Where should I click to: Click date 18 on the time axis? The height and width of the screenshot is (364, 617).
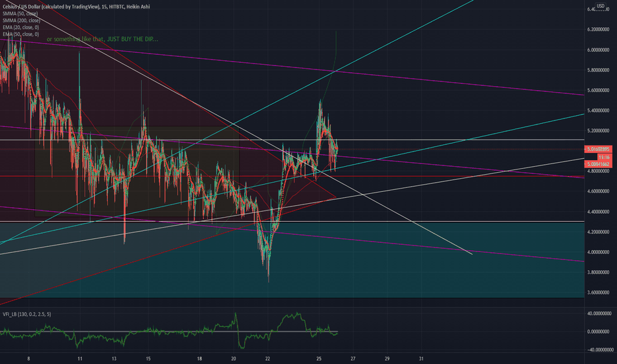pos(199,359)
